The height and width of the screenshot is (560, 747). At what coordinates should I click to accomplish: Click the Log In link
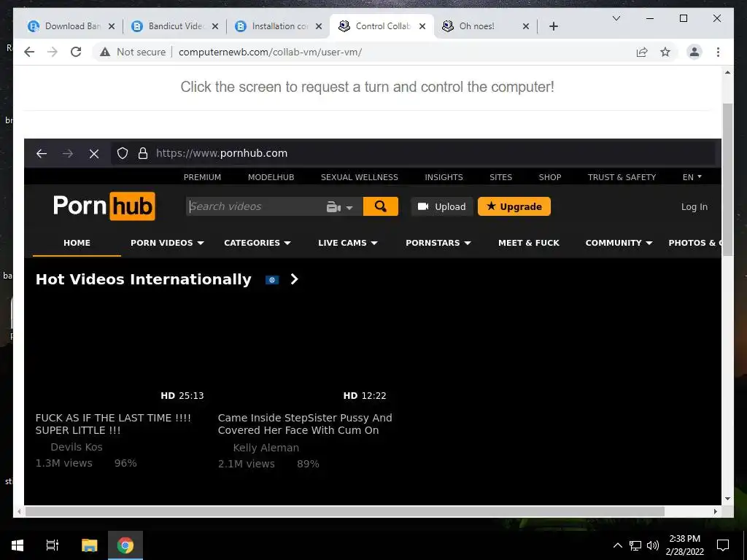[x=694, y=206]
